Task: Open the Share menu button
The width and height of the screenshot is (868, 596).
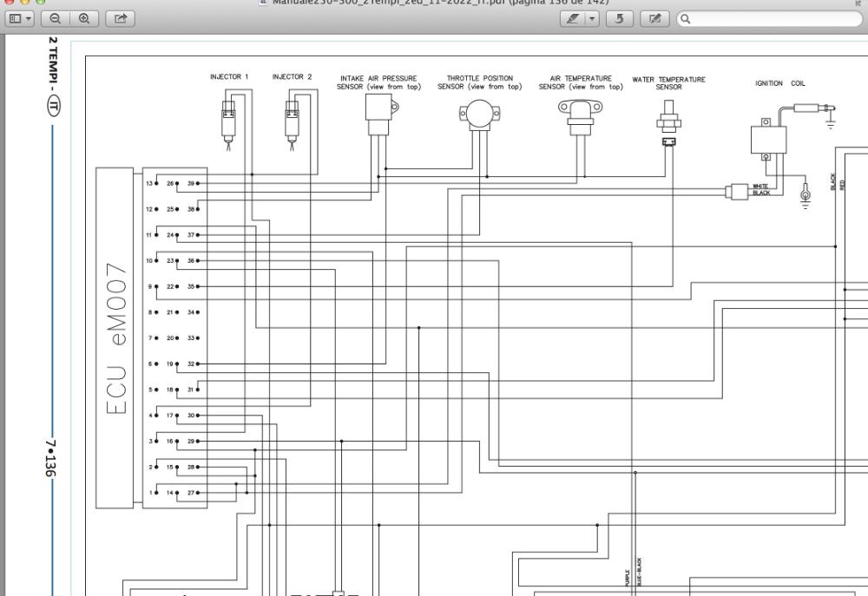Action: click(x=119, y=16)
